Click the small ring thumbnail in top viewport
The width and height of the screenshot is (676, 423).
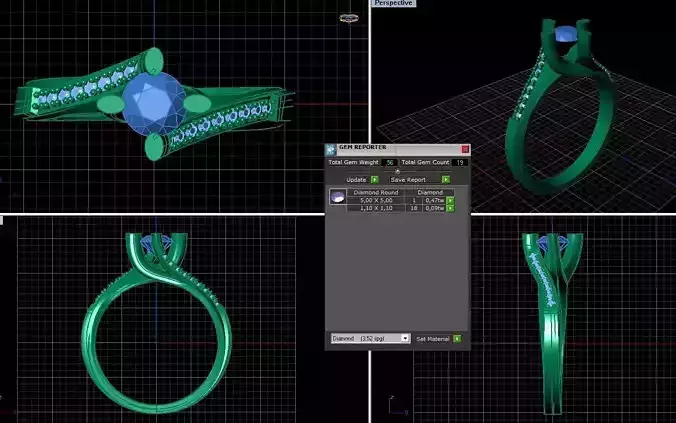(349, 18)
